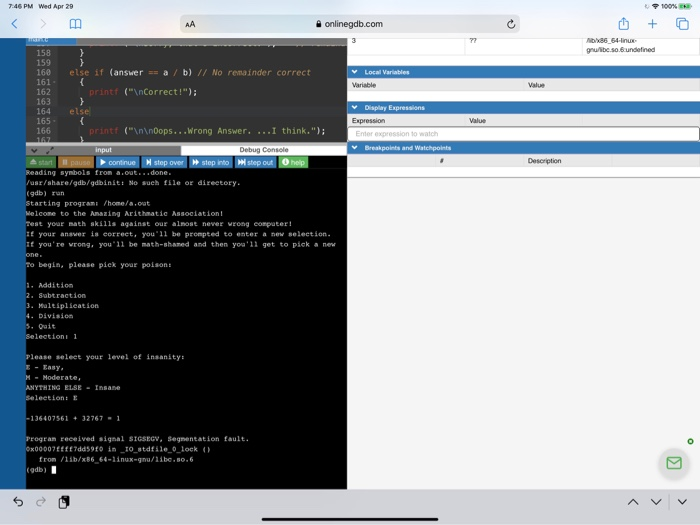Select the main.c file tab
700x525 pixels.
click(x=51, y=40)
